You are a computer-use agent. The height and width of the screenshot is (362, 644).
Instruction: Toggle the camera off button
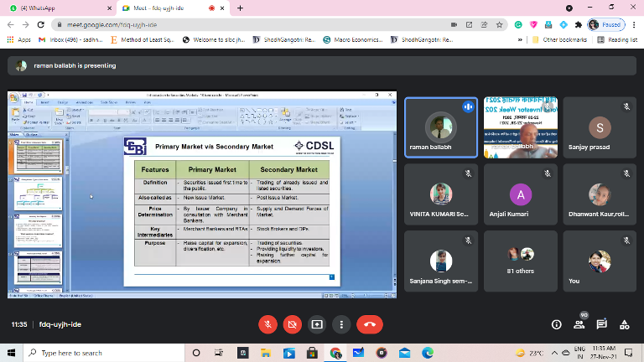tap(293, 324)
